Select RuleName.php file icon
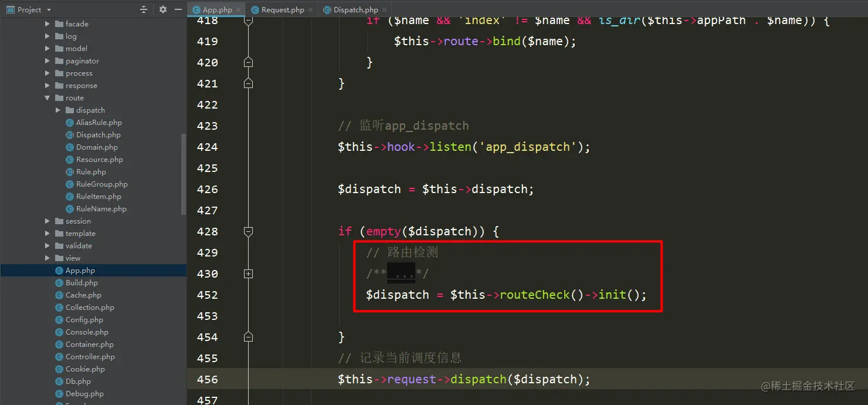The height and width of the screenshot is (405, 868). click(x=70, y=209)
